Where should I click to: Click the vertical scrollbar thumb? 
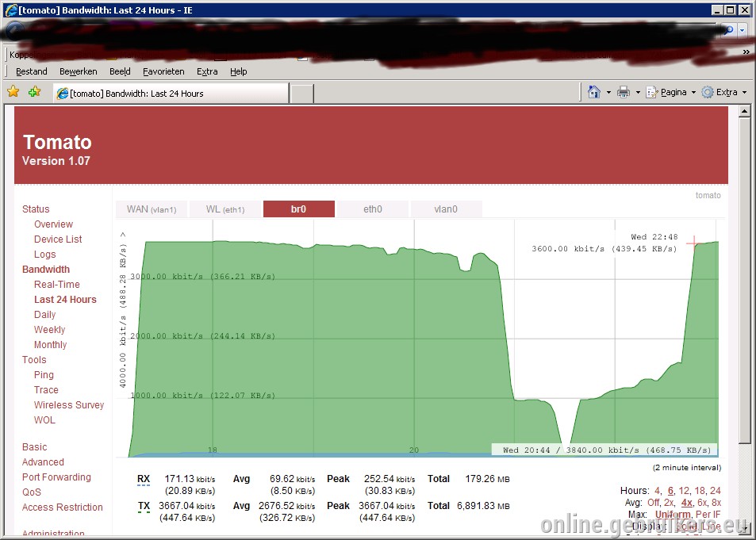[x=744, y=281]
